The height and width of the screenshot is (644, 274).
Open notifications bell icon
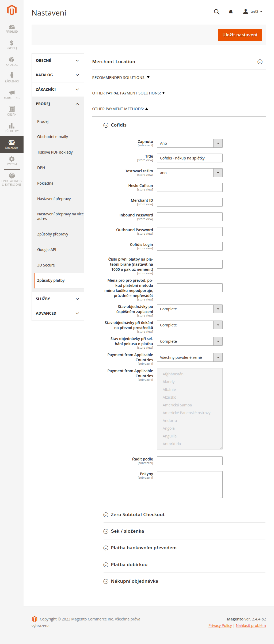231,12
